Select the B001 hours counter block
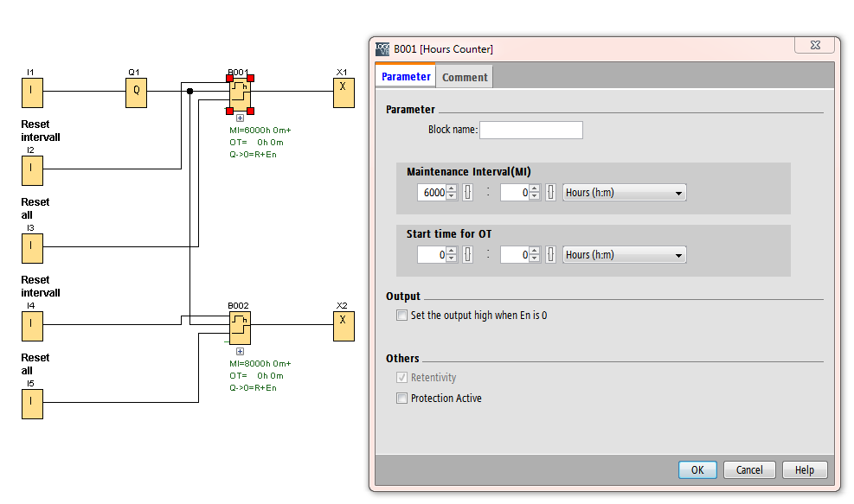Screen dimensions: 854x504 coord(240,94)
